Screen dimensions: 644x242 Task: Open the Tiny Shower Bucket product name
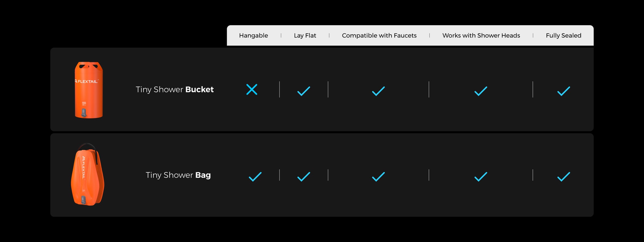click(x=175, y=90)
